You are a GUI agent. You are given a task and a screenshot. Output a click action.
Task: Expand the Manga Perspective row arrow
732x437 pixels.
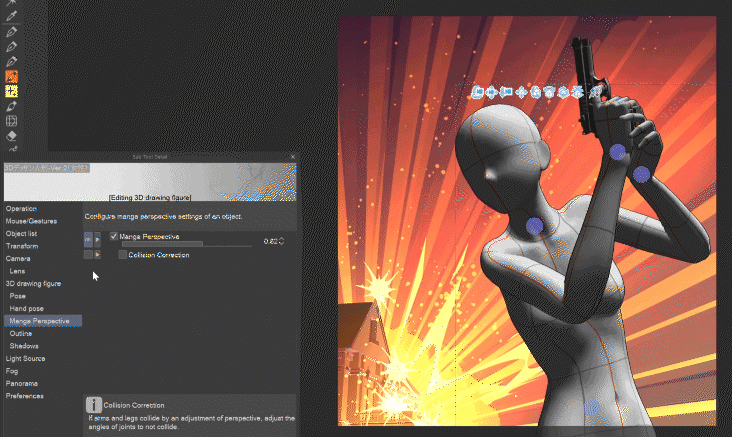tap(98, 240)
